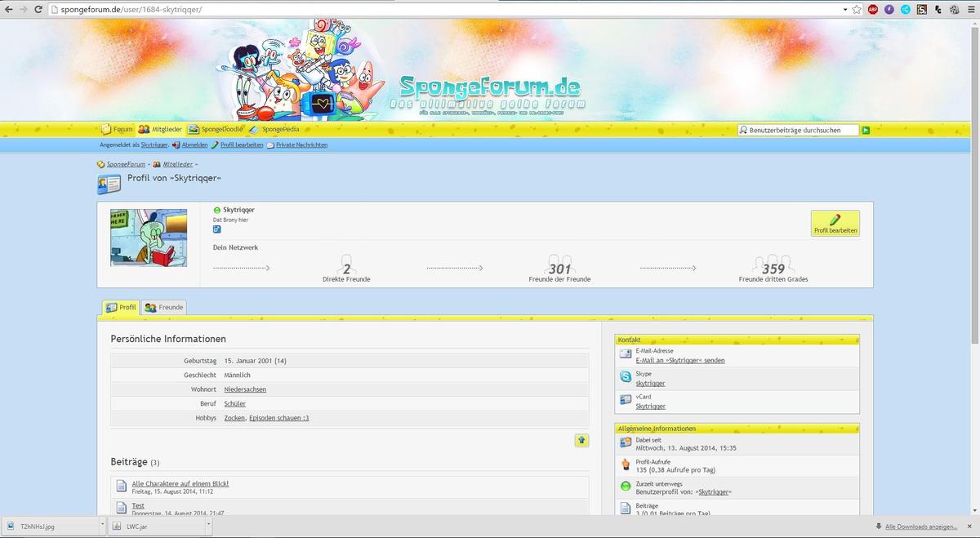
Task: Click the vCard icon in Kontakt
Action: coord(626,400)
